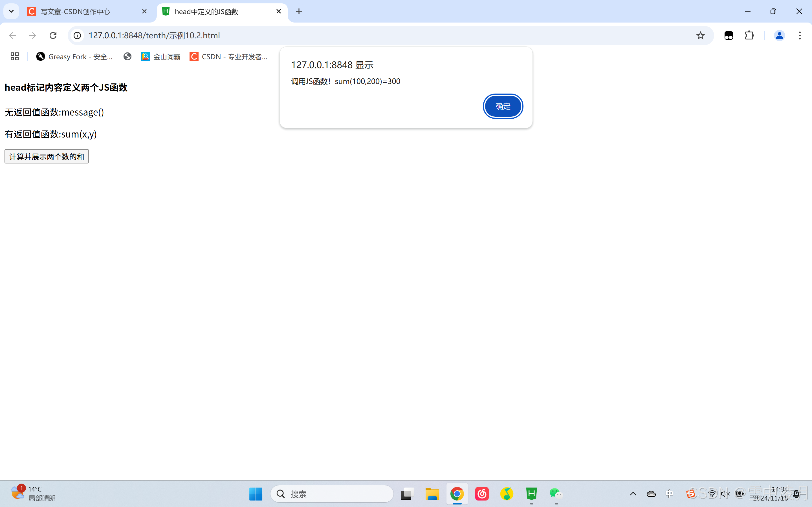This screenshot has height=507, width=812.
Task: View site information icon in address bar
Action: point(78,36)
